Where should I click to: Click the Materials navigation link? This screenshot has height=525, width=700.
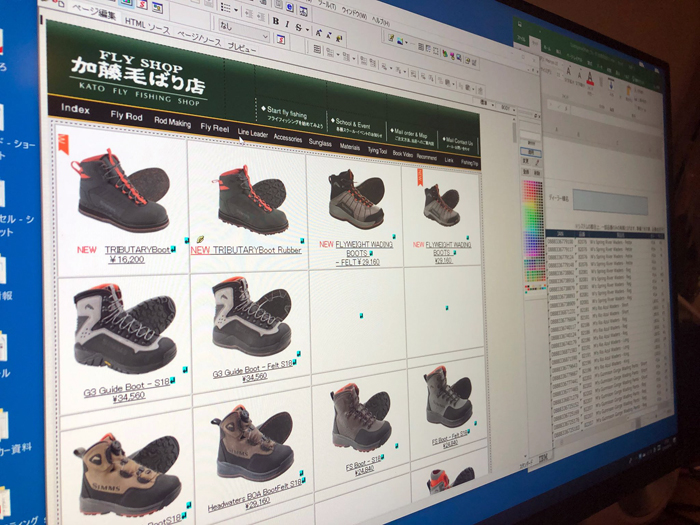pos(350,147)
